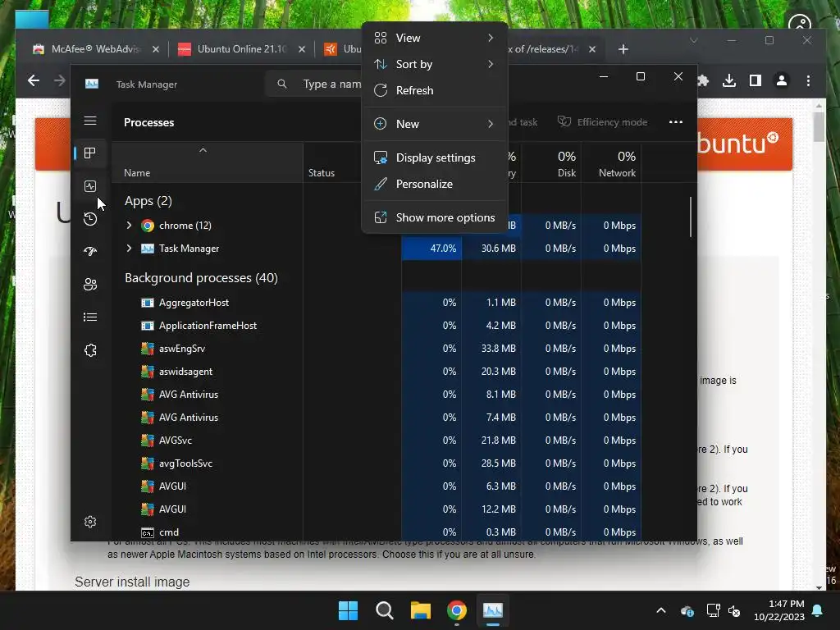Choose Display settings in context menu
The width and height of the screenshot is (840, 630).
click(x=435, y=157)
